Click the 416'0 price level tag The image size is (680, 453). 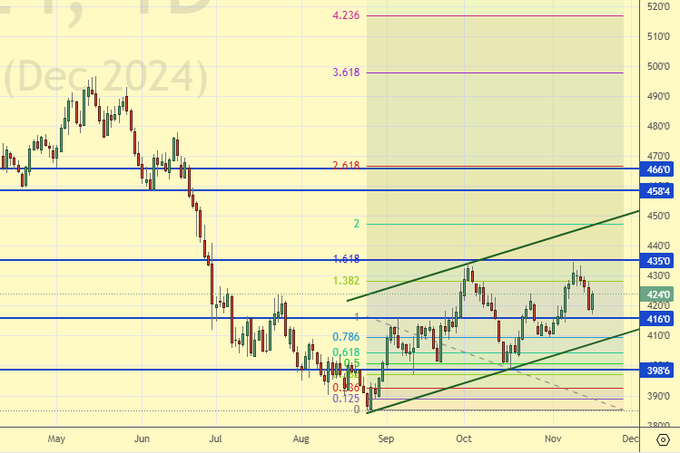(x=659, y=318)
